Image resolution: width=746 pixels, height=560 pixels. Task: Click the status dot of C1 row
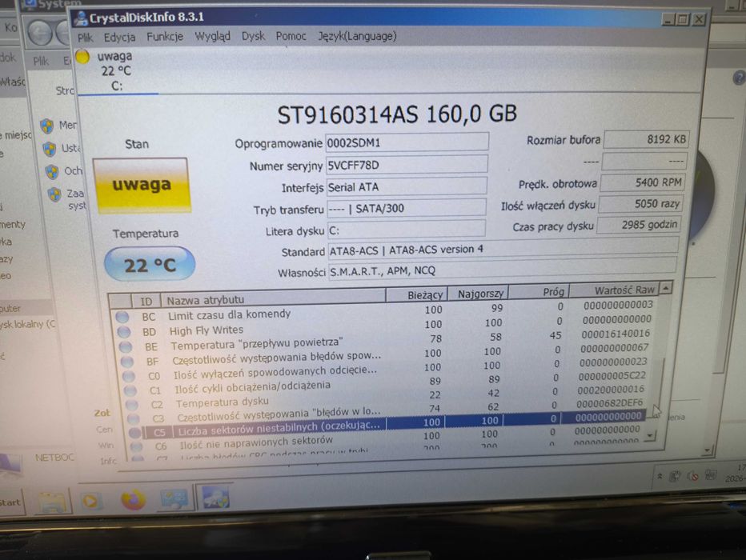point(130,390)
